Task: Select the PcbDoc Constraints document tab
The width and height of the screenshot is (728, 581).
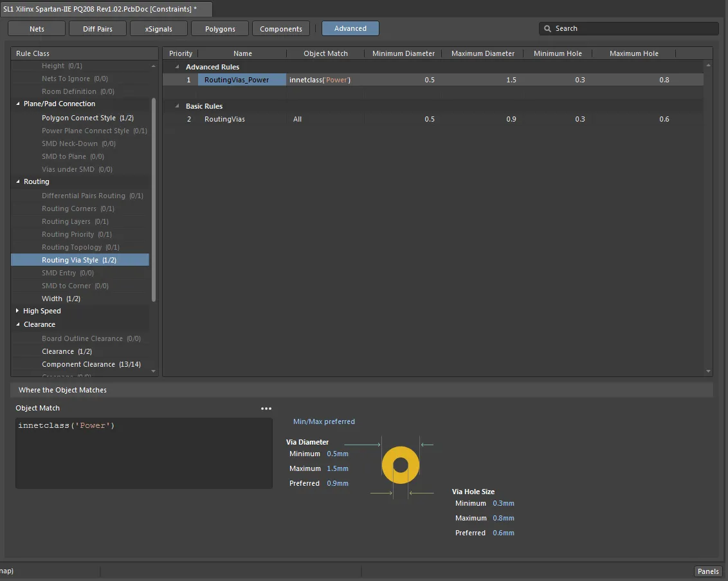Action: coord(106,9)
